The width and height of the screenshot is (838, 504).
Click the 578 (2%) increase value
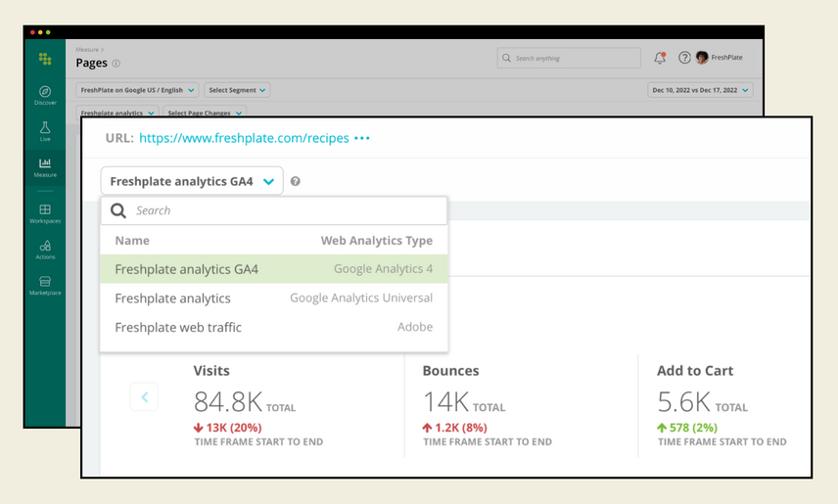(x=687, y=428)
